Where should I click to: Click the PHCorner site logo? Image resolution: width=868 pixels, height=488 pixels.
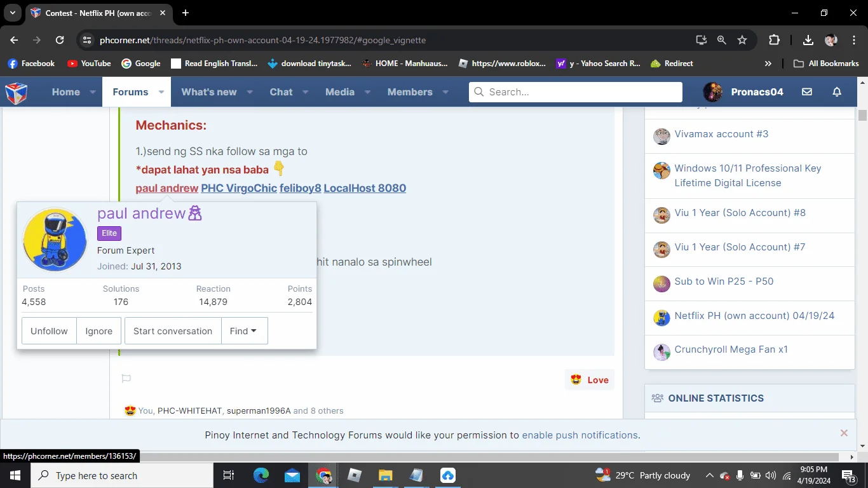point(17,92)
